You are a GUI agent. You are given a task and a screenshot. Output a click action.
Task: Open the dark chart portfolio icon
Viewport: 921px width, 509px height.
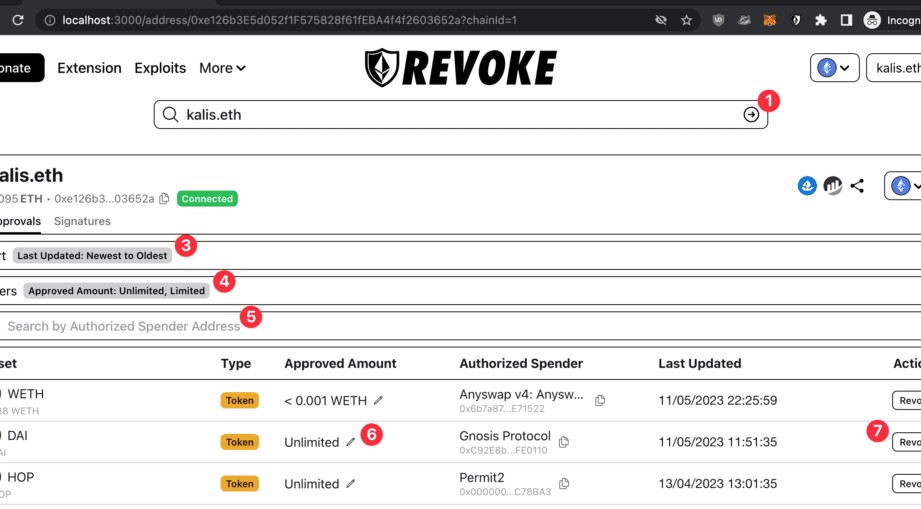832,186
